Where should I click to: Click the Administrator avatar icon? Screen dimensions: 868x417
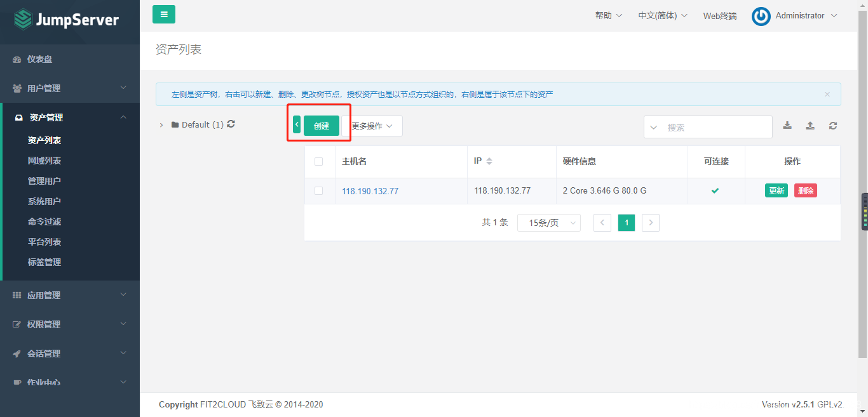point(761,17)
